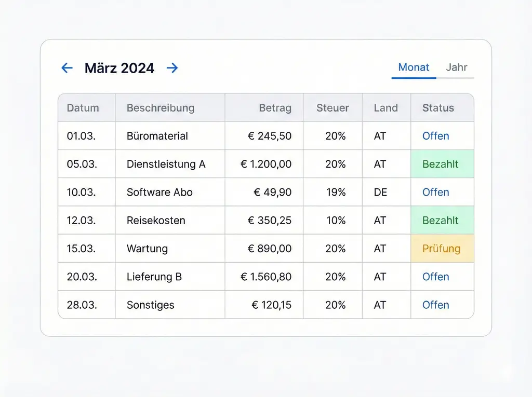
Task: Advance to next month with right arrow
Action: coord(172,68)
